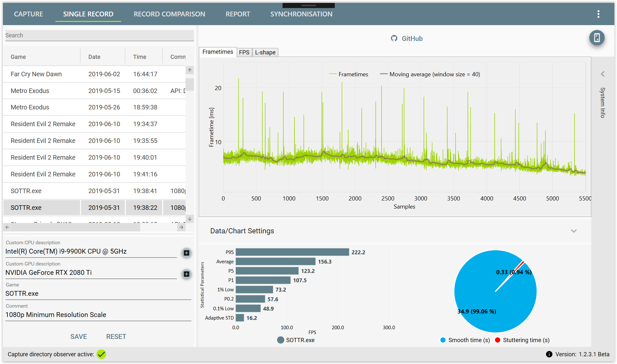Image resolution: width=617 pixels, height=364 pixels.
Task: Click the round screenshot button near GitHub
Action: pyautogui.click(x=597, y=38)
